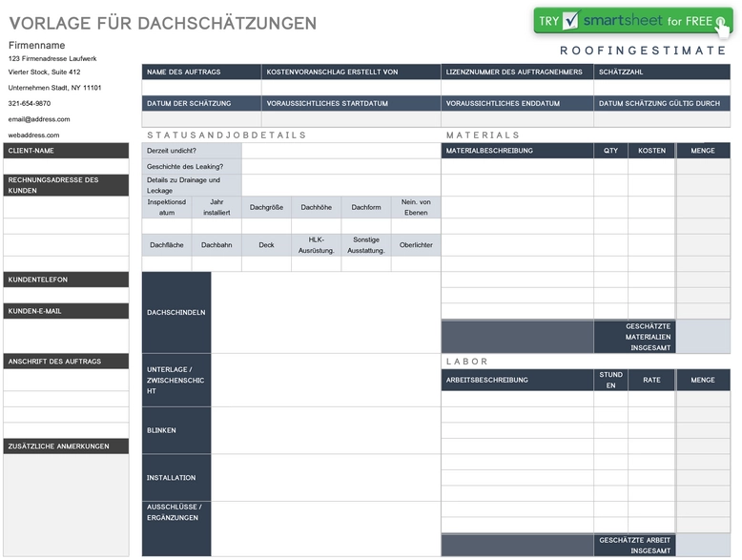The image size is (742, 560).
Task: Select the Schätzzahl entry cell
Action: 662,88
